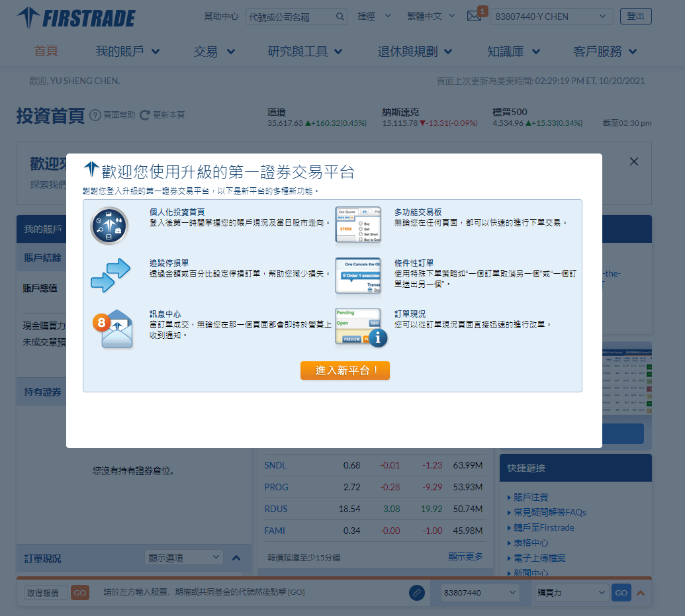Viewport: 685px width, 616px height.
Task: Click the conditional order thumbnail
Action: coord(358,276)
